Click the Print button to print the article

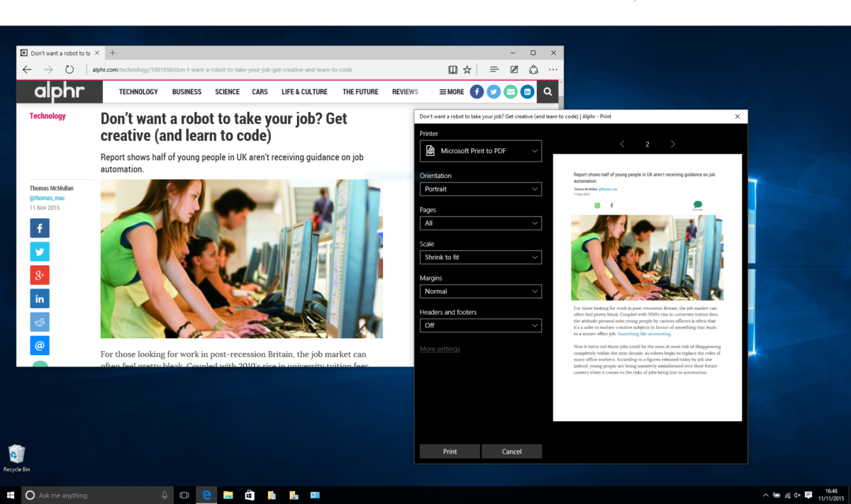[x=449, y=451]
